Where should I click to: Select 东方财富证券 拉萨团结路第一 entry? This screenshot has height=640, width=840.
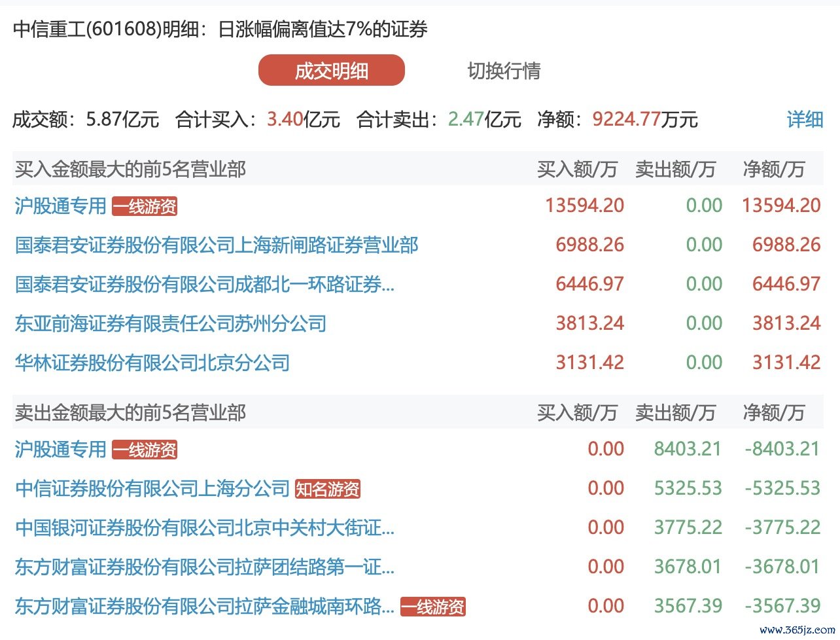[205, 567]
